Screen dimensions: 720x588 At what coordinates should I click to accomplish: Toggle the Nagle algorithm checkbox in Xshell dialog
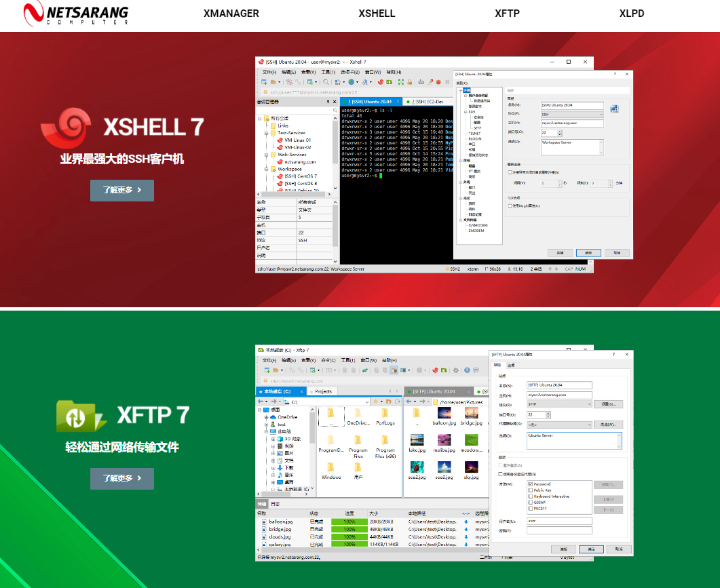510,205
